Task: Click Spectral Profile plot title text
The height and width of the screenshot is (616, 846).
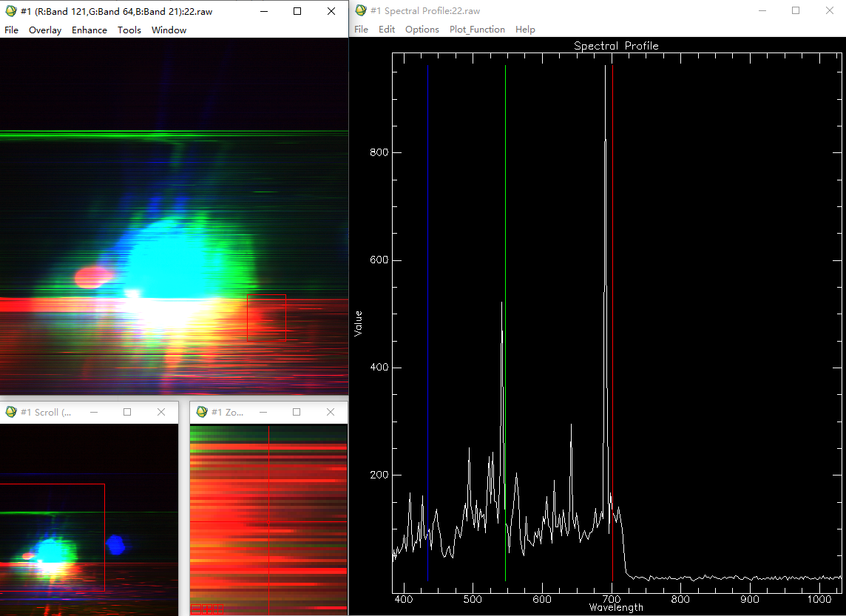Action: tap(616, 46)
